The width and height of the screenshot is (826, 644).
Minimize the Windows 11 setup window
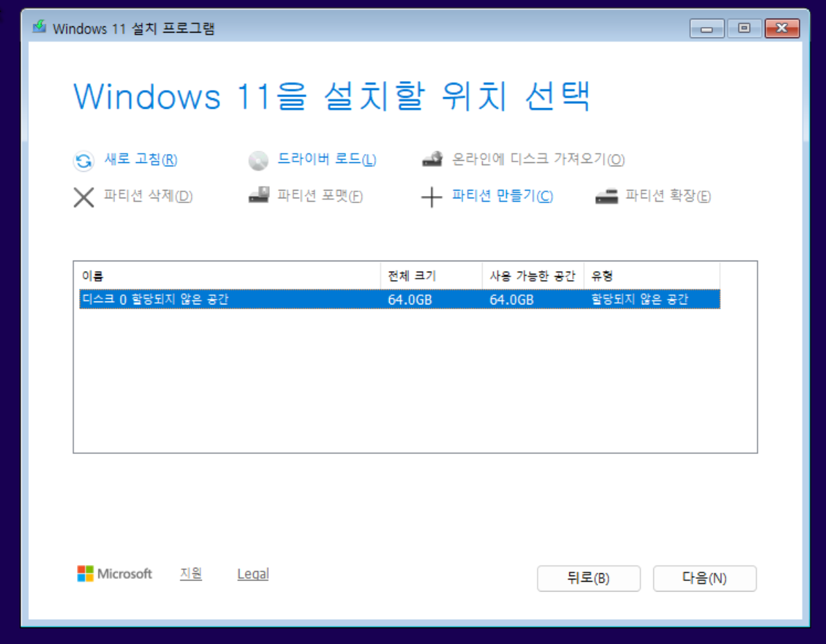coord(707,28)
